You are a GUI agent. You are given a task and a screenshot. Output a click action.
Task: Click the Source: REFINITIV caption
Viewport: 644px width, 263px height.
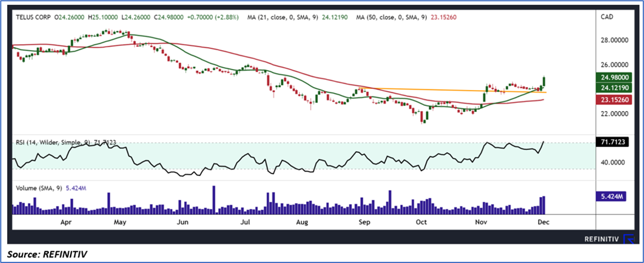click(47, 254)
